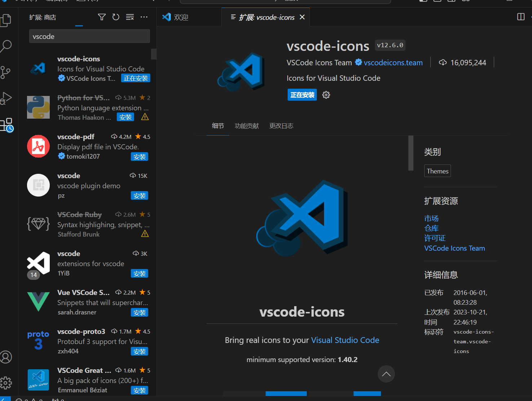Open the vscodeicons.team publisher link
The width and height of the screenshot is (532, 401).
tap(393, 63)
